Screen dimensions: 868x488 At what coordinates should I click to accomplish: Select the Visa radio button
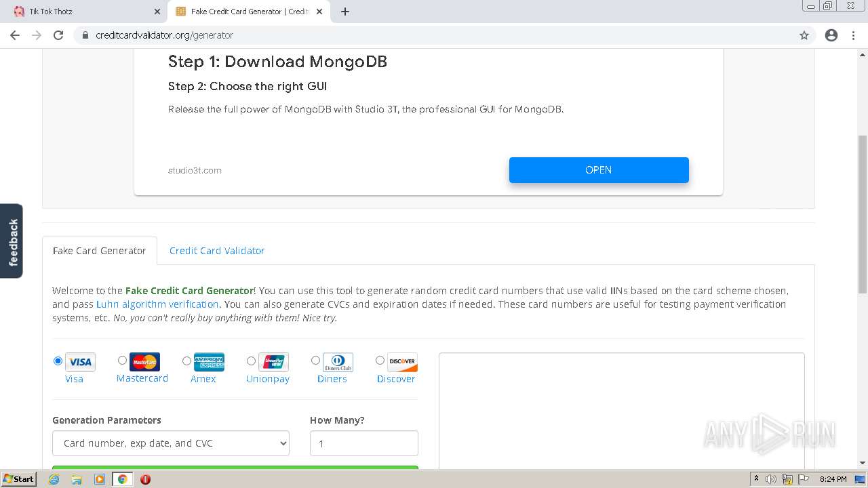point(58,361)
